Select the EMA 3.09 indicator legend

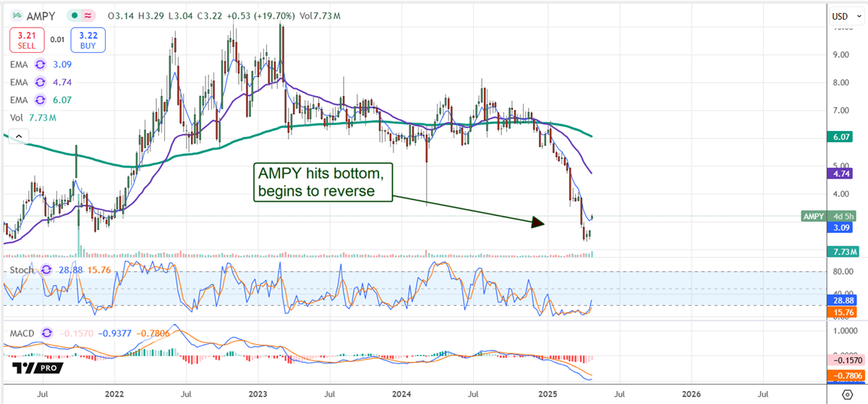pos(41,64)
